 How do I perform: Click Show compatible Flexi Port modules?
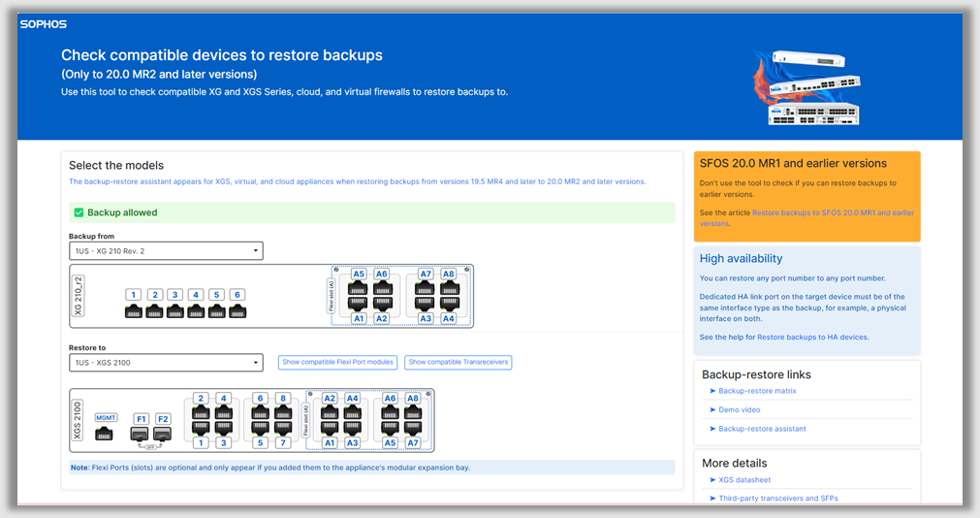[x=337, y=363]
